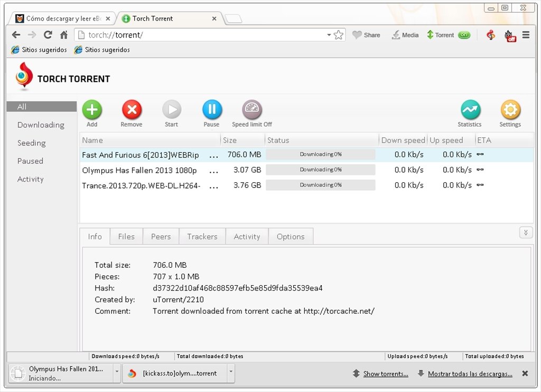Expand options for Olympus Has Fallen row
The height and width of the screenshot is (392, 541).
coord(213,171)
